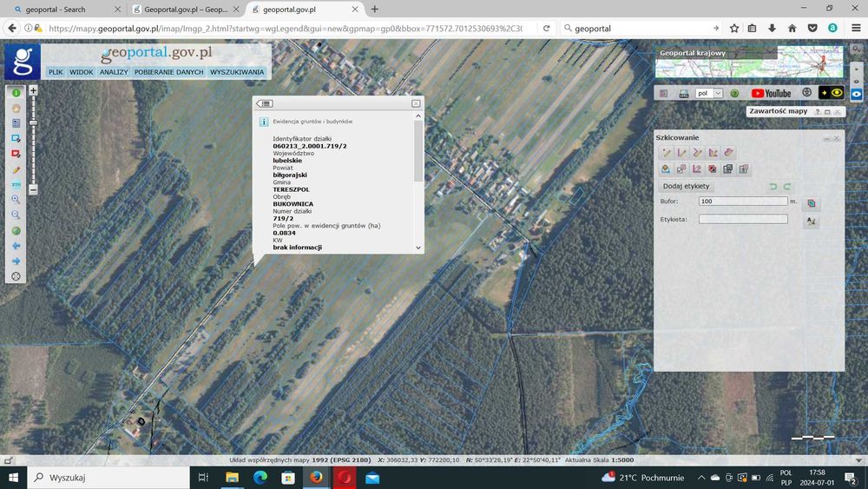Switch to the 'geoportal - Search' browser tab
Screen dimensions: 868x489
(x=67, y=10)
